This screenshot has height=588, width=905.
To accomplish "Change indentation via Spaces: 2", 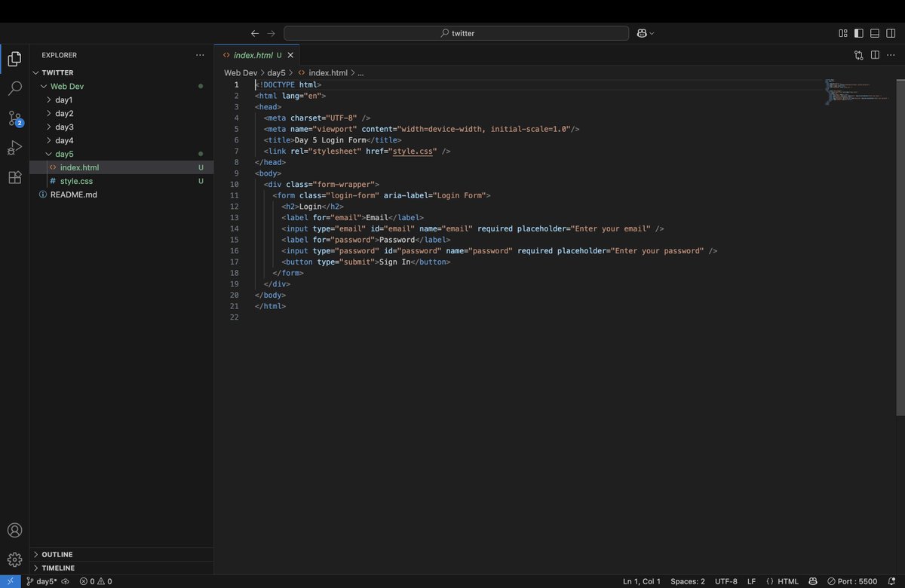I will pyautogui.click(x=688, y=581).
